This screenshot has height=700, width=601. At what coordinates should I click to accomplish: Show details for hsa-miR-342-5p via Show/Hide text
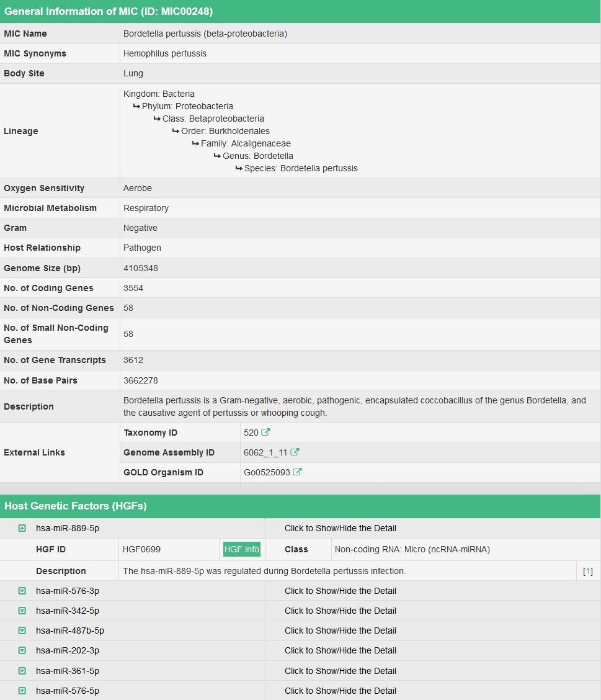click(x=340, y=611)
